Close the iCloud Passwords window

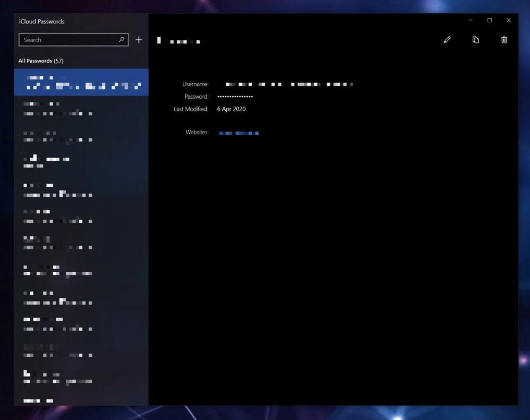pyautogui.click(x=509, y=20)
